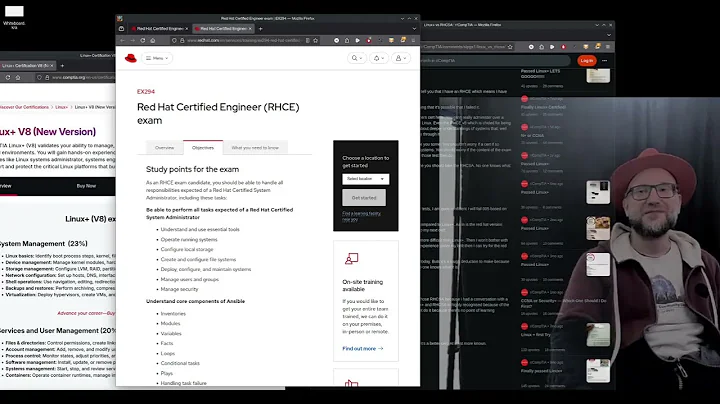Image resolution: width=720 pixels, height=404 pixels.
Task: Open the Red Hat site Menu dropdown
Action: coord(157,58)
